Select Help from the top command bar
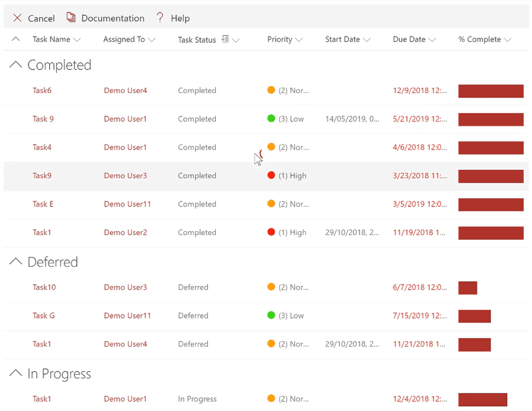The width and height of the screenshot is (532, 411). [x=180, y=17]
